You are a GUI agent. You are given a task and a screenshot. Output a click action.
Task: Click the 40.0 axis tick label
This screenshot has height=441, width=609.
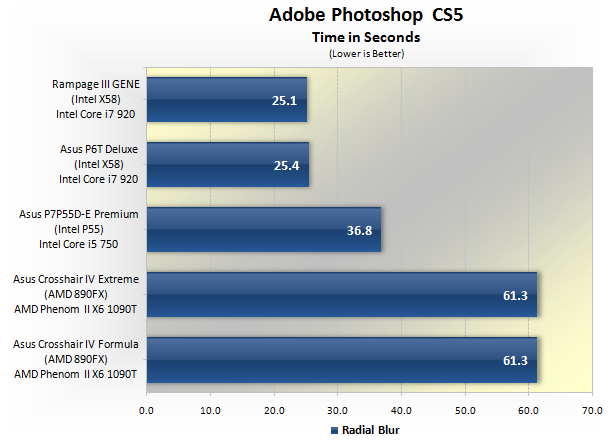(x=401, y=410)
